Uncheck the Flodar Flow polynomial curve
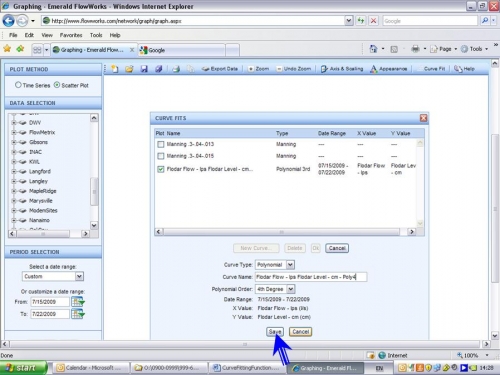Image resolution: width=500 pixels, height=375 pixels. coord(161,169)
